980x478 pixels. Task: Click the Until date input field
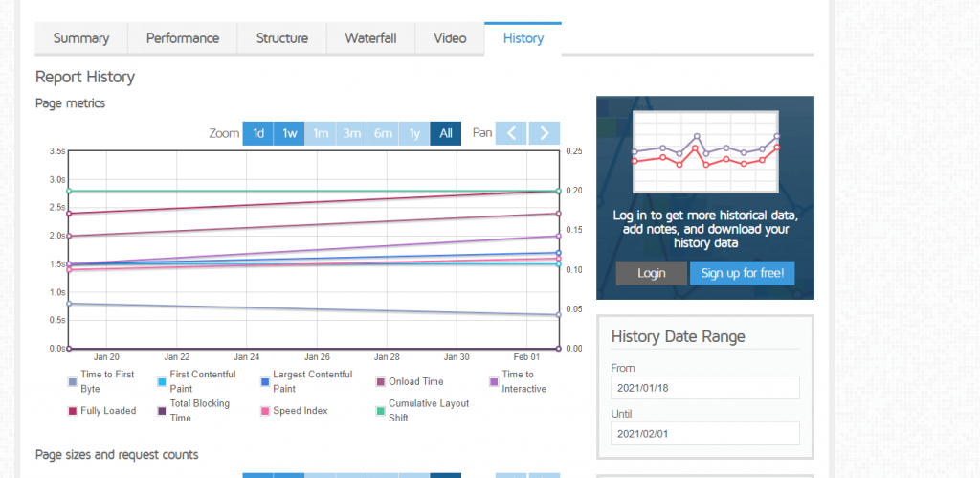click(704, 434)
